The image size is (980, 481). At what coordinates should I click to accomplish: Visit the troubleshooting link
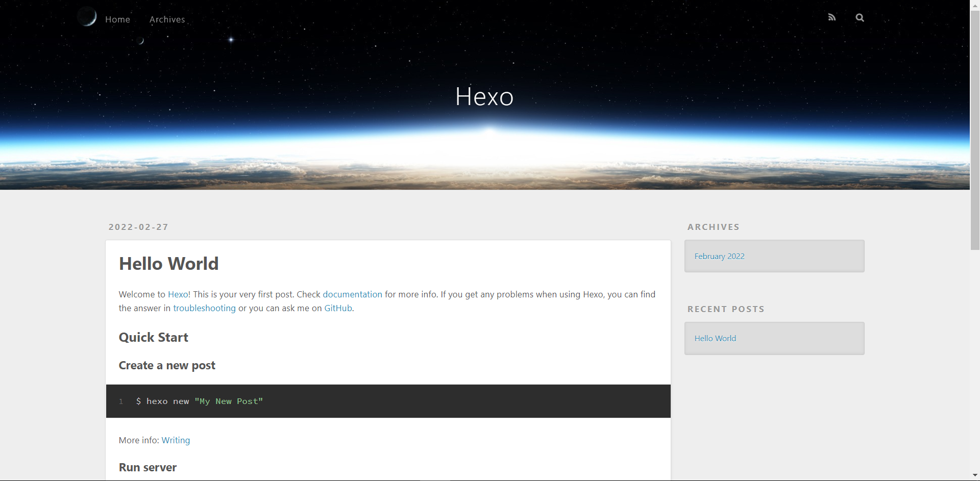(204, 308)
